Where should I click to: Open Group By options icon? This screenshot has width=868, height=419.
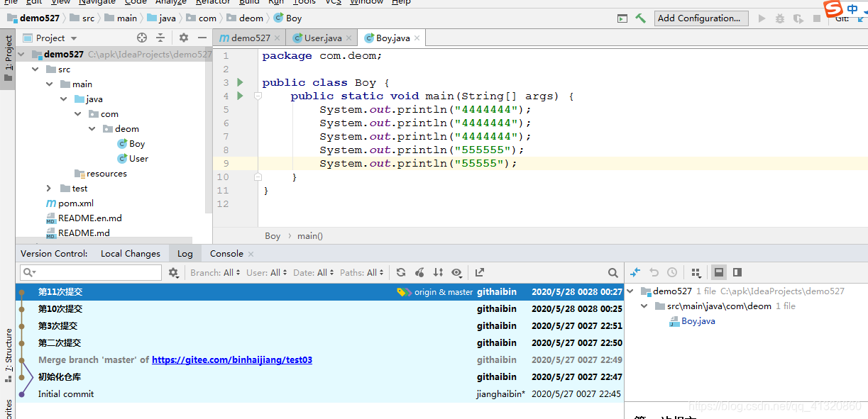click(x=696, y=272)
